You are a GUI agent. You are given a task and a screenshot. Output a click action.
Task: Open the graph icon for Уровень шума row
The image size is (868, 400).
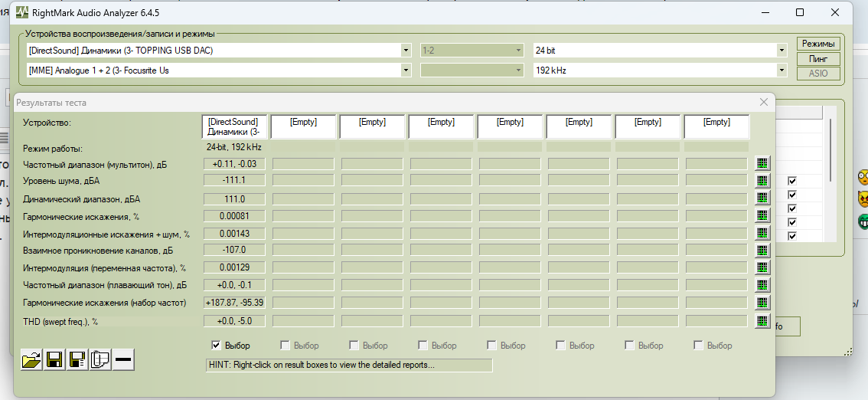click(762, 181)
